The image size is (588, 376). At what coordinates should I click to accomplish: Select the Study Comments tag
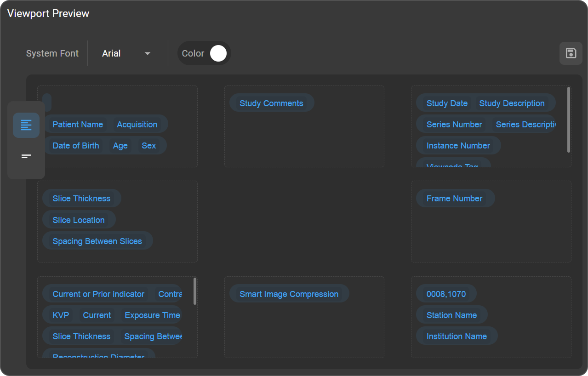point(271,103)
